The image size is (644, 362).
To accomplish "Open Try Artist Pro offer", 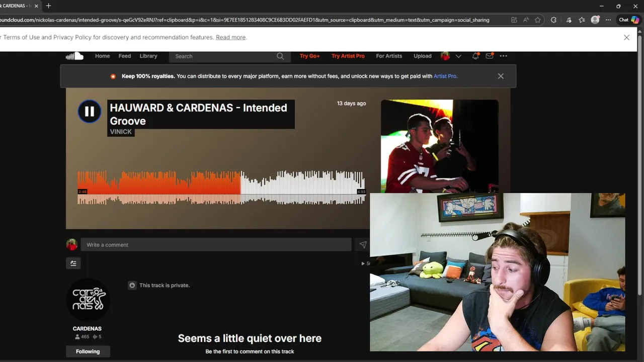I will coord(348,56).
